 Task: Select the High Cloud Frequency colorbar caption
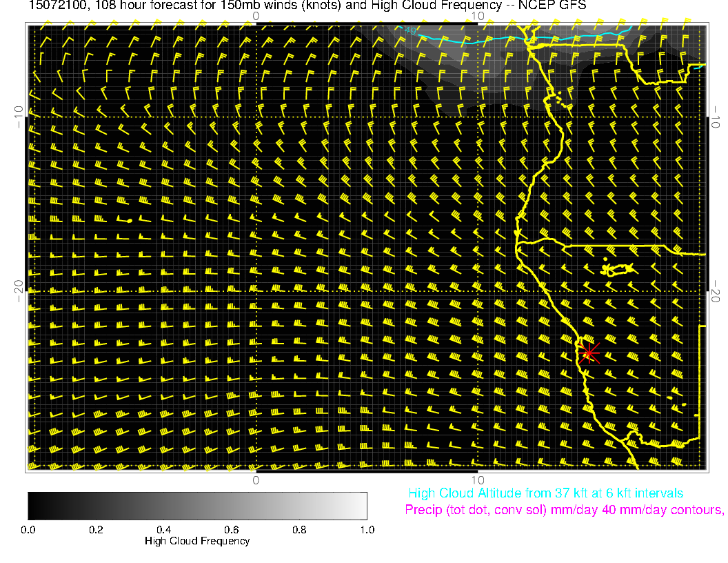197,541
